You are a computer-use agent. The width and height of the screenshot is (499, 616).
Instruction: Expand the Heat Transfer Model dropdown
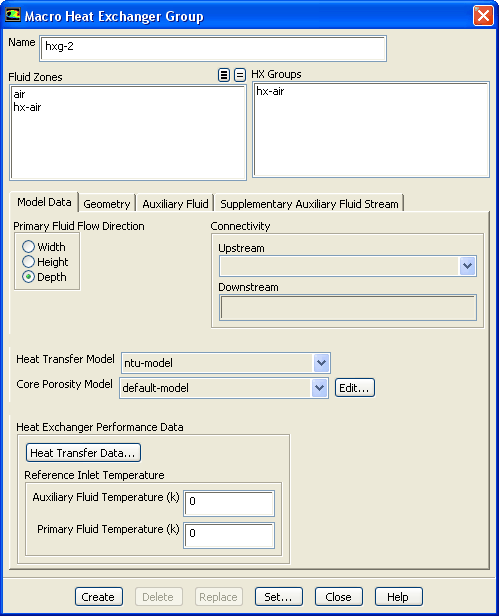(x=321, y=363)
